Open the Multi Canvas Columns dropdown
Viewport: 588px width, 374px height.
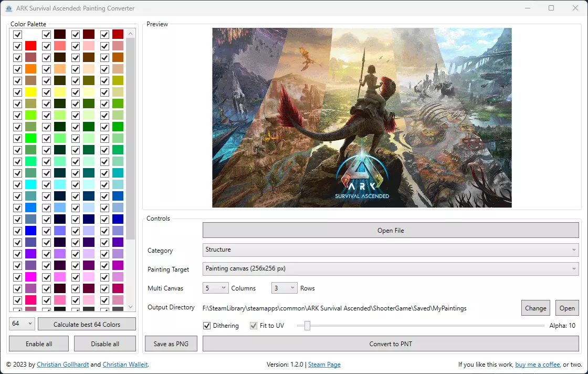[x=216, y=288]
